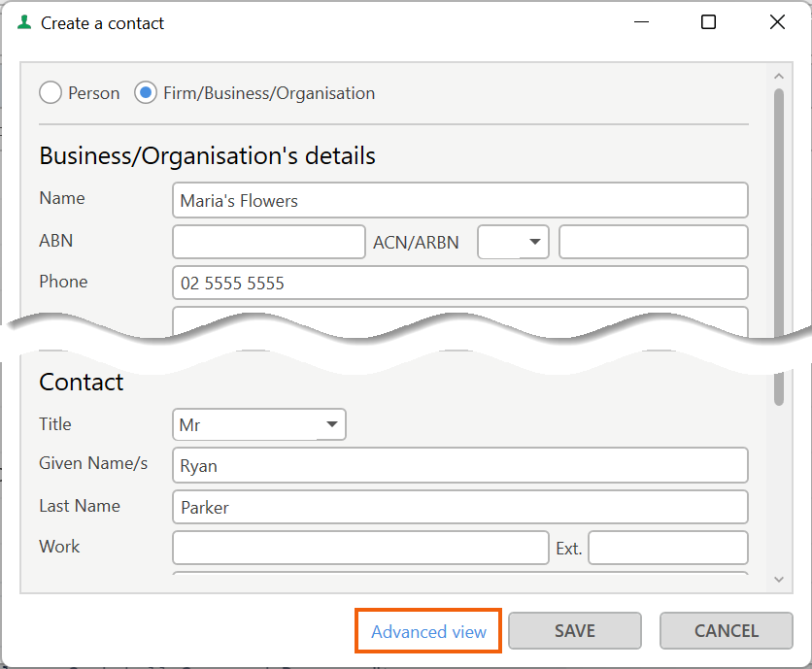Click the Ext. input field
The image size is (812, 669).
pyautogui.click(x=668, y=548)
